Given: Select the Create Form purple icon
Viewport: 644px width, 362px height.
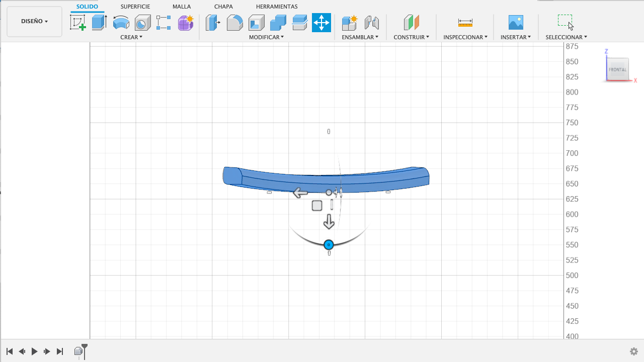Looking at the screenshot, I should (186, 23).
